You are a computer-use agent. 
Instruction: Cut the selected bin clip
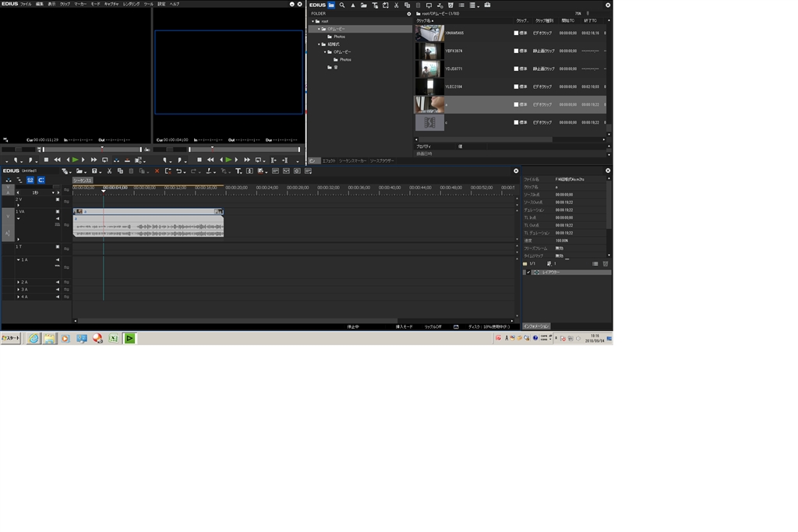tap(396, 5)
